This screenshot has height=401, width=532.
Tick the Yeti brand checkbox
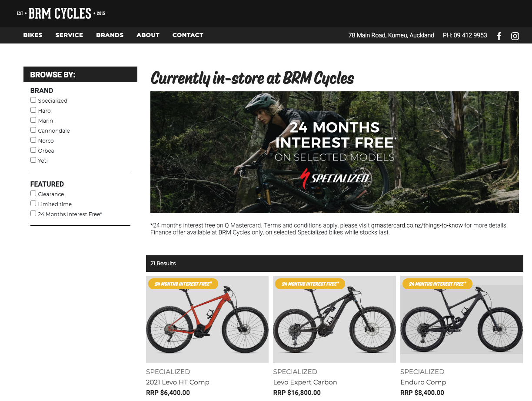[x=33, y=160]
